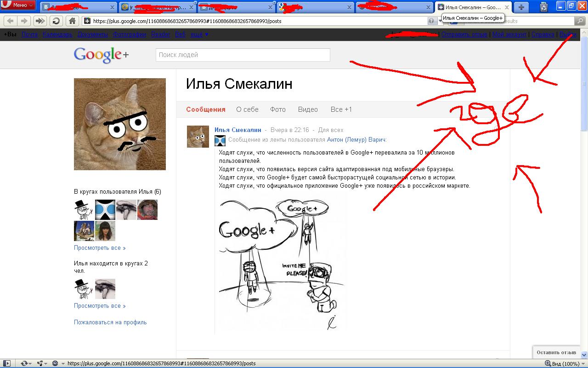Open the top-hat gentleman avatar in В кругах пользователя

click(84, 210)
